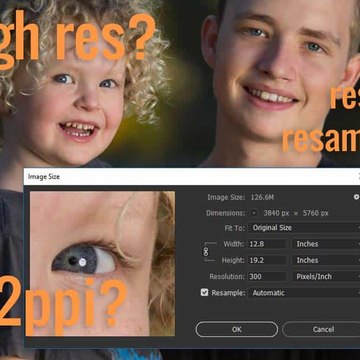The width and height of the screenshot is (360, 360).
Task: Open the Resample Automatic method dropdown
Action: click(304, 293)
